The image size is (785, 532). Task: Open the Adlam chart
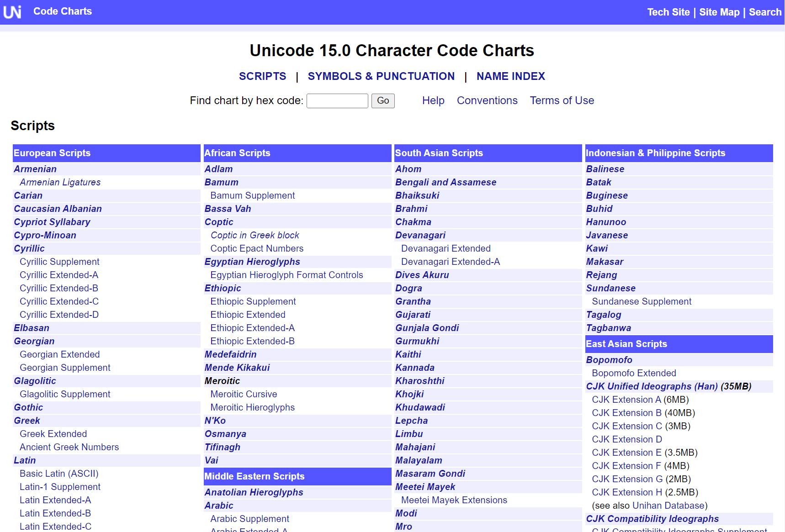point(218,169)
